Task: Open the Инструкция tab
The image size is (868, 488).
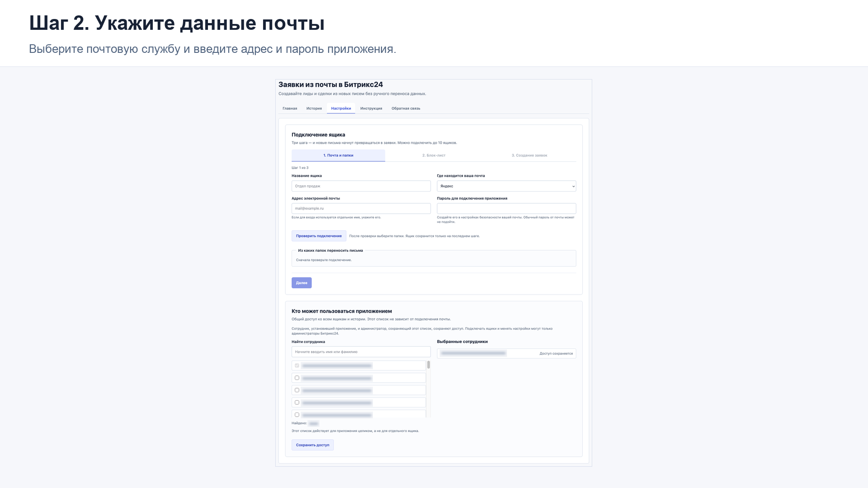Action: point(371,108)
